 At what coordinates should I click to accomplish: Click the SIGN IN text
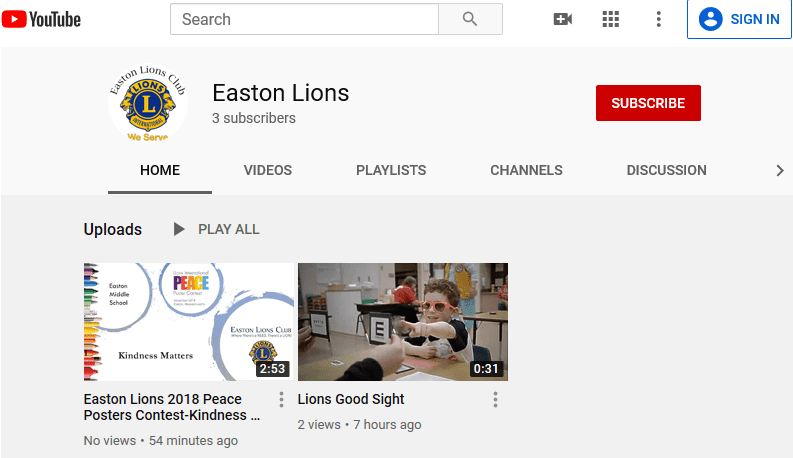pyautogui.click(x=755, y=19)
